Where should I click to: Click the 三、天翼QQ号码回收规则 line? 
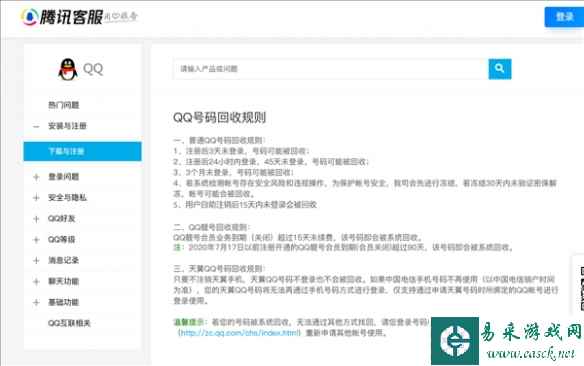[x=219, y=269]
